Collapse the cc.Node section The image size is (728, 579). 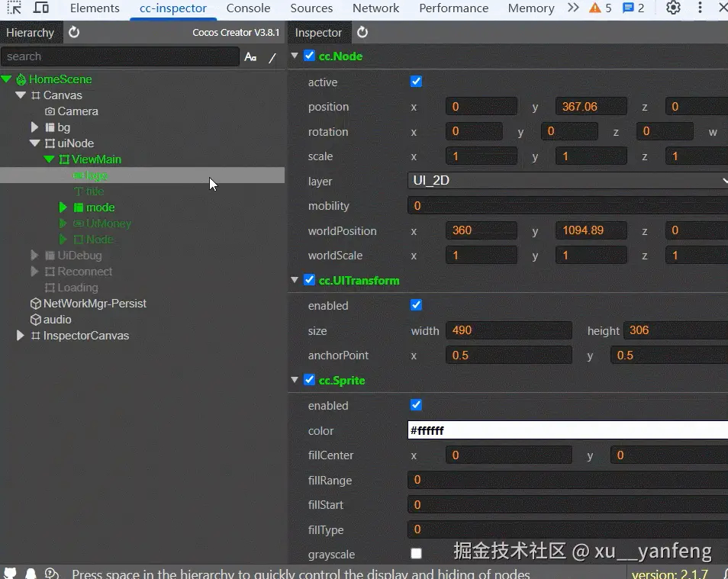click(295, 56)
